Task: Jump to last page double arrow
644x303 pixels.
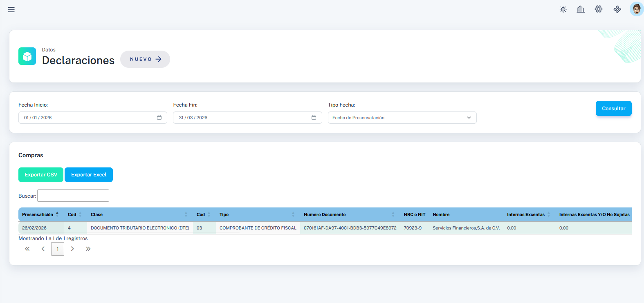Action: pos(88,249)
